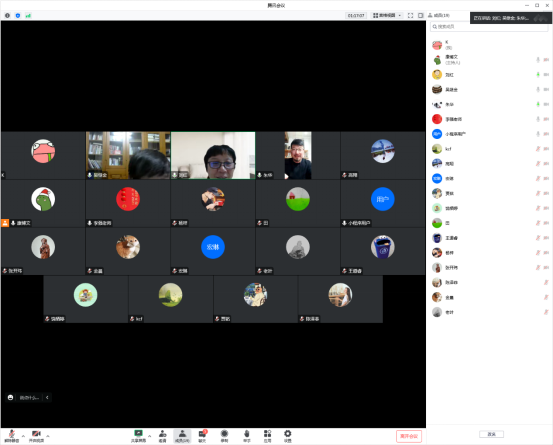The image size is (553, 445).
Task: Toggle full screen mode icon in top bar
Action: pos(410,16)
